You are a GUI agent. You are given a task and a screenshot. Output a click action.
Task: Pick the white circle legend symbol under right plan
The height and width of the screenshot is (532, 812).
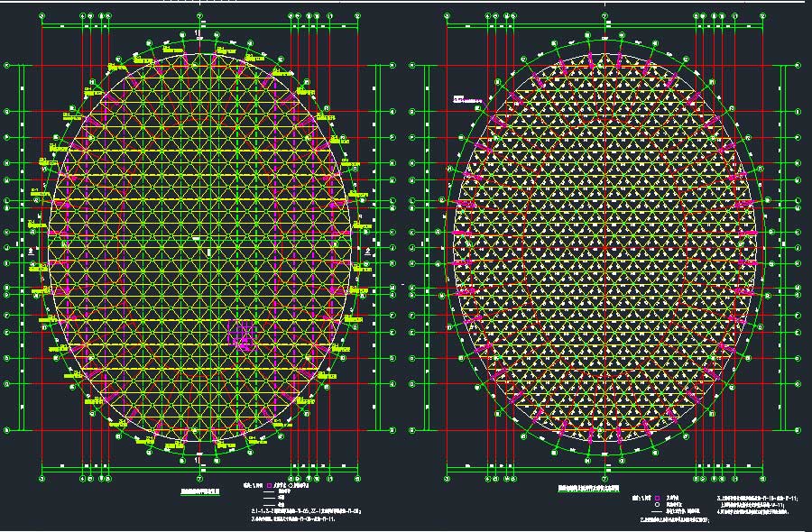coord(657,505)
